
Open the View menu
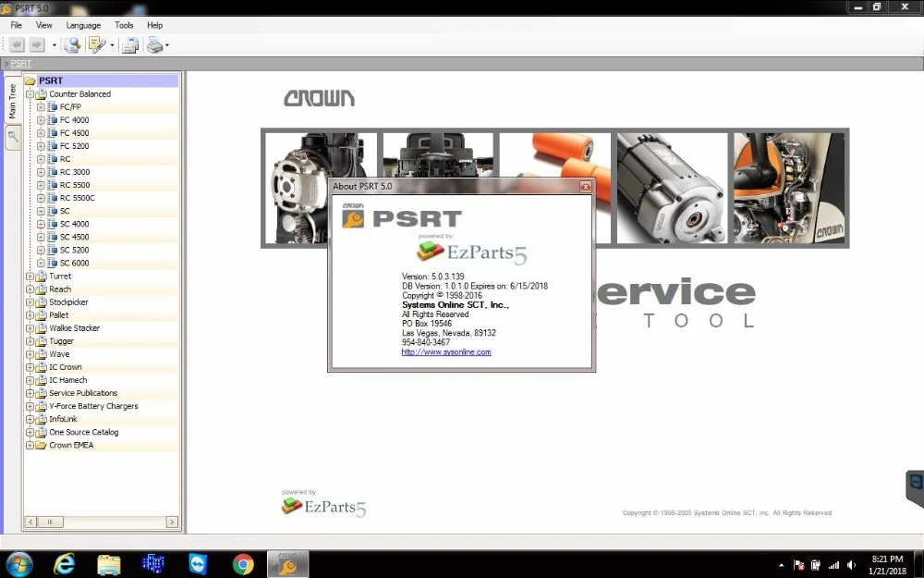click(x=43, y=25)
